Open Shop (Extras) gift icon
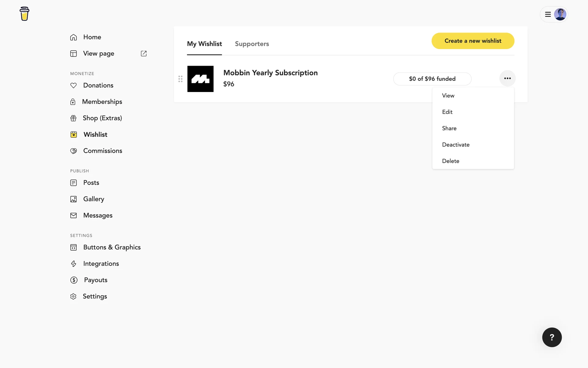Viewport: 588px width, 368px height. point(73,118)
